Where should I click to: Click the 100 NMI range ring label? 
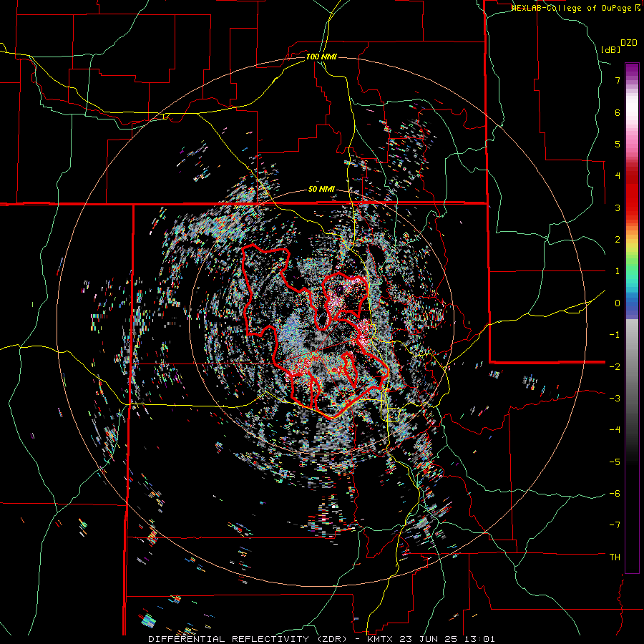pos(321,57)
